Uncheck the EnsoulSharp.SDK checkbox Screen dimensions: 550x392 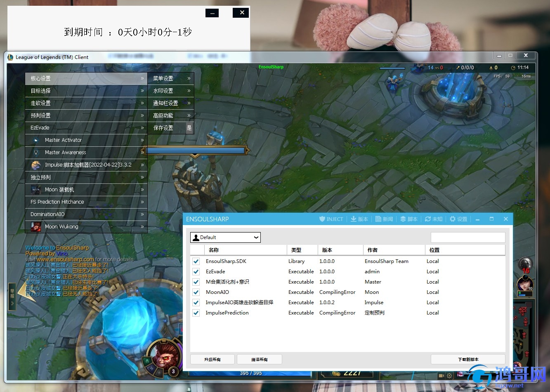(x=196, y=261)
